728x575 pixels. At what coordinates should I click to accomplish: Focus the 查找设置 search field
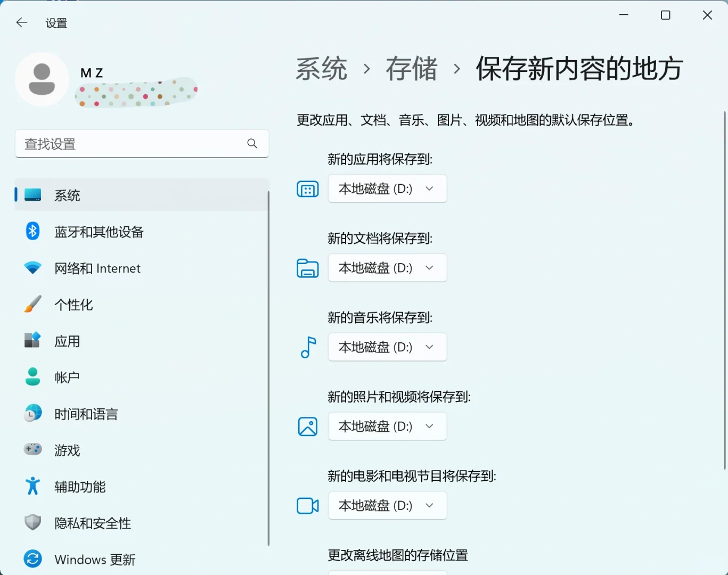[142, 144]
